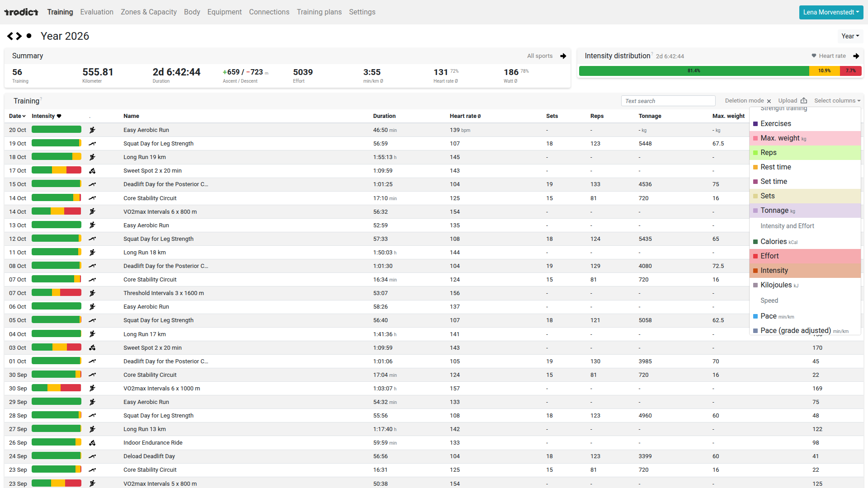
Task: Click running icon for 07 Oct Threshold Intervals
Action: [x=92, y=293]
